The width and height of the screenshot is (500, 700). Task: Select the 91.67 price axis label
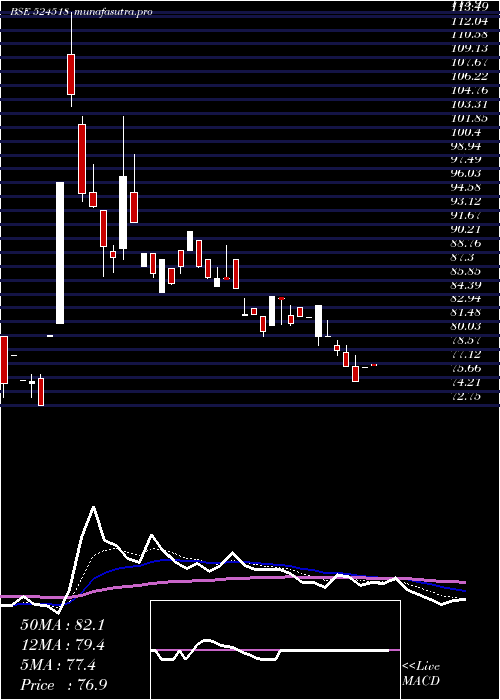tap(467, 216)
